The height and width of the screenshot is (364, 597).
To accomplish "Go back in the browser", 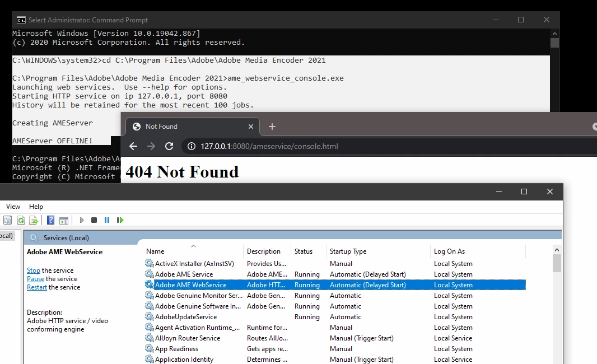I will 133,146.
